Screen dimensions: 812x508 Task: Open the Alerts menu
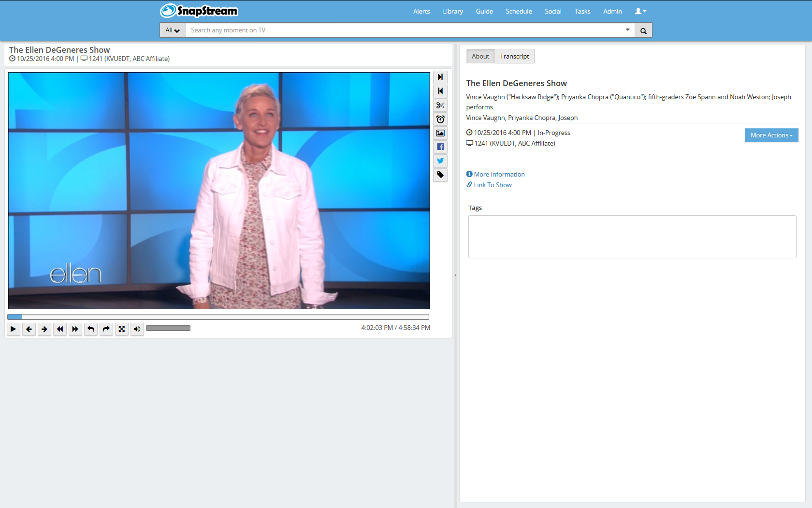(x=421, y=11)
